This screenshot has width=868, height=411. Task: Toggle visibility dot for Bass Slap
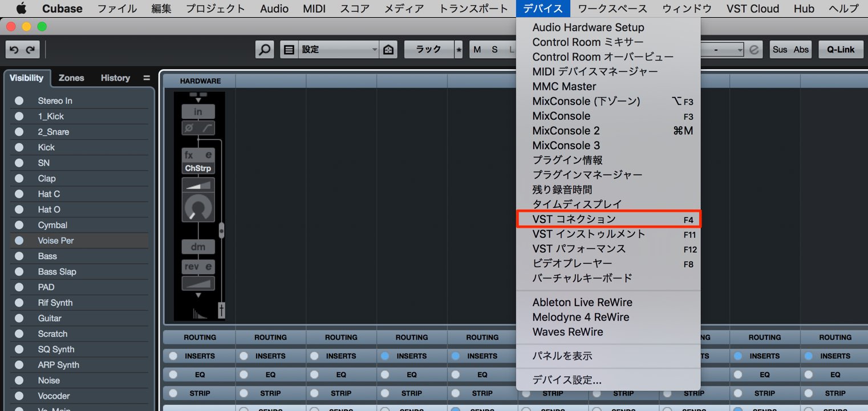tap(19, 271)
